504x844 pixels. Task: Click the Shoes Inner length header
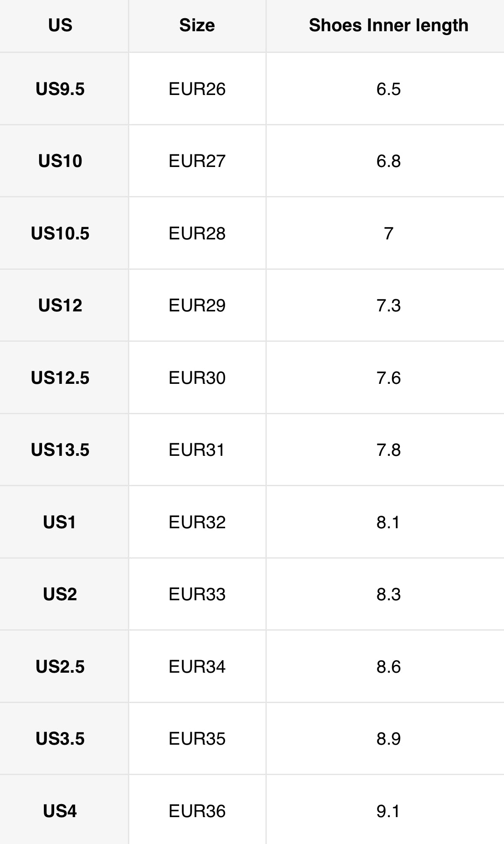(388, 25)
